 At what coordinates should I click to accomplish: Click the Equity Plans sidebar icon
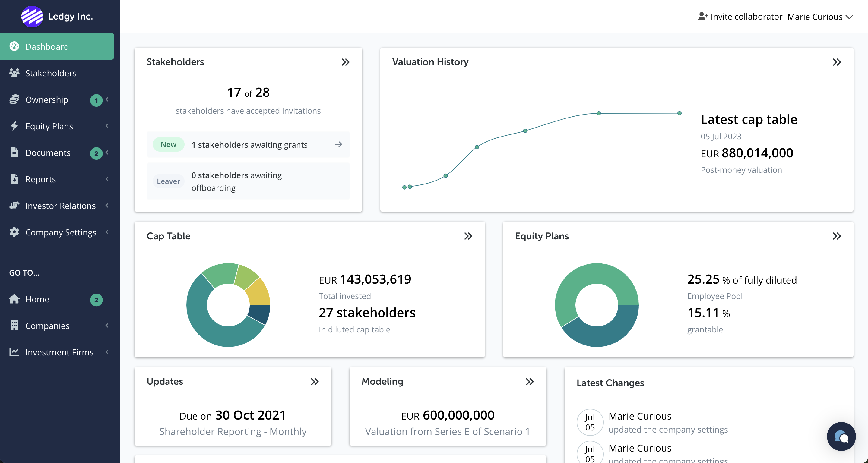click(15, 126)
